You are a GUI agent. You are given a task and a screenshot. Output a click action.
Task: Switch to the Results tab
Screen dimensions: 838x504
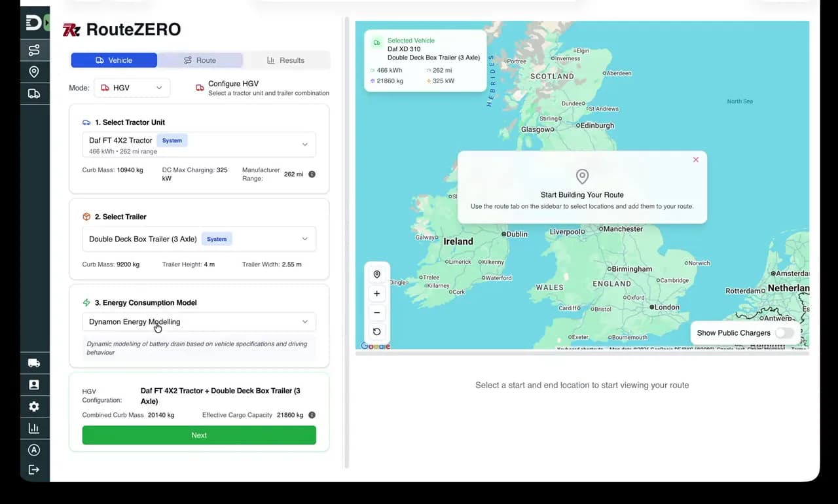tap(285, 60)
